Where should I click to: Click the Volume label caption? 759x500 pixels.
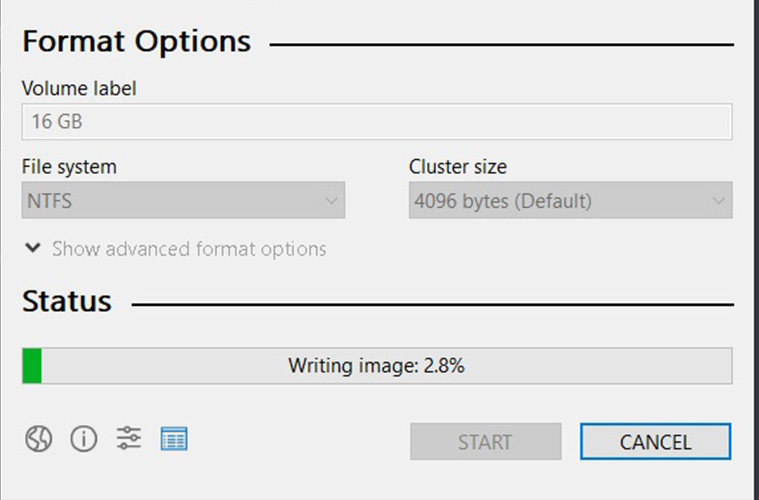[x=79, y=89]
